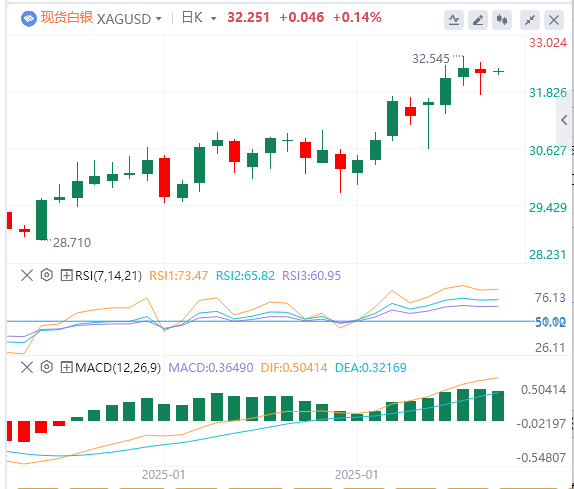Image resolution: width=574 pixels, height=489 pixels.
Task: Click the 现货白银 logo icon
Action: [29, 19]
